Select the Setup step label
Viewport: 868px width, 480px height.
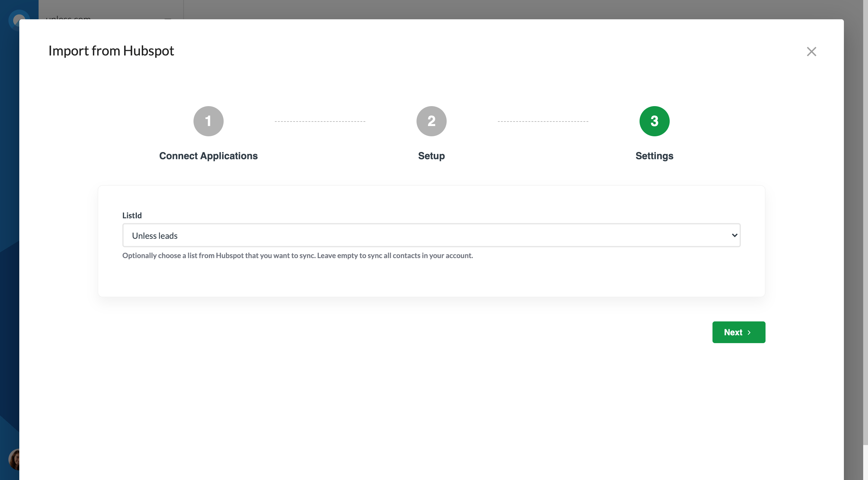431,156
